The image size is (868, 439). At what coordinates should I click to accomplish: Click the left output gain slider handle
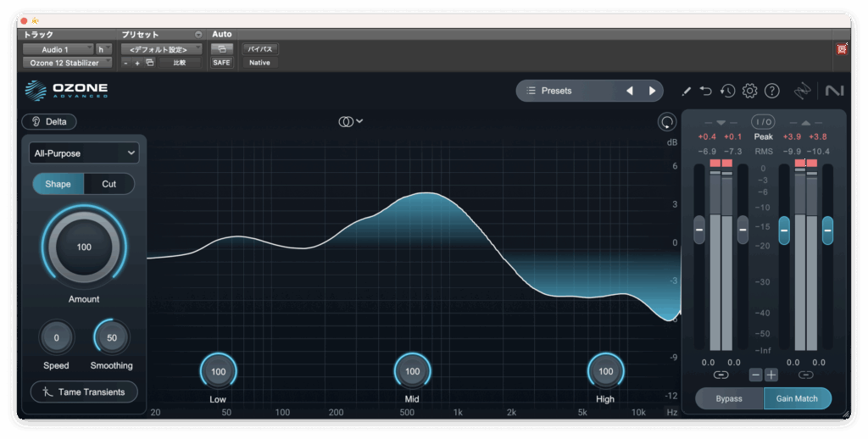[784, 229]
